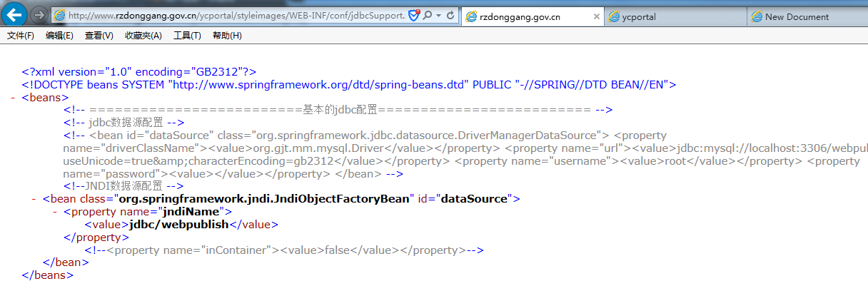This screenshot has width=868, height=281.
Task: Collapse the jndiName property node
Action: (55, 212)
